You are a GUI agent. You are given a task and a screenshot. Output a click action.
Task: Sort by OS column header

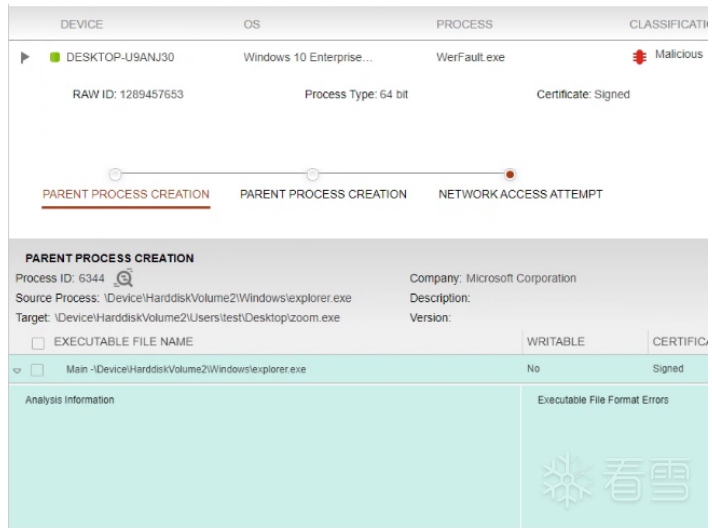252,25
